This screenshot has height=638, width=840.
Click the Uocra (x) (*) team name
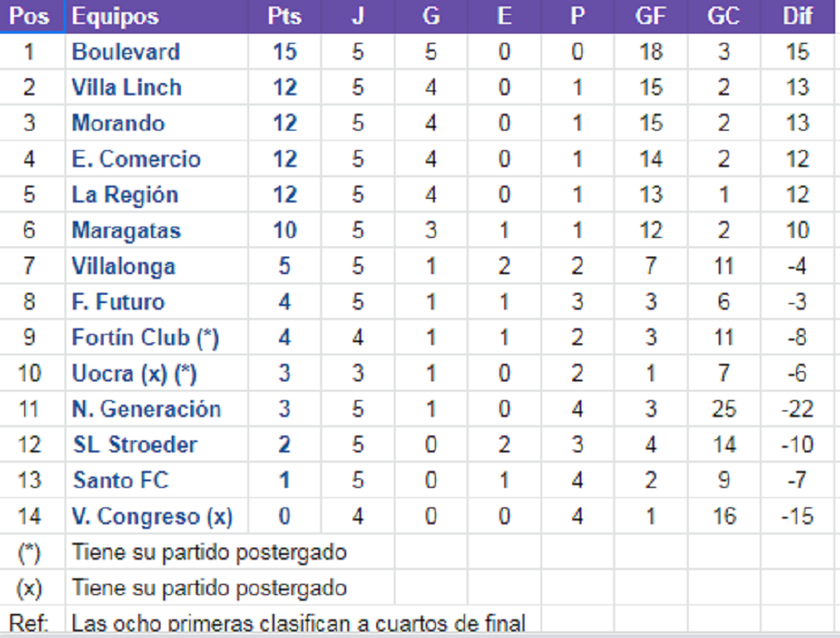coord(134,374)
